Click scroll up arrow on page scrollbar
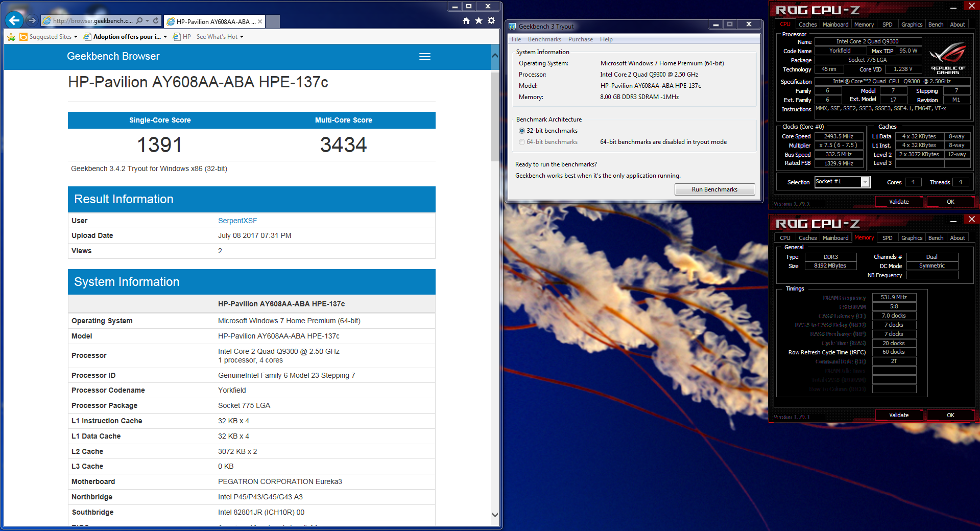 (x=494, y=55)
